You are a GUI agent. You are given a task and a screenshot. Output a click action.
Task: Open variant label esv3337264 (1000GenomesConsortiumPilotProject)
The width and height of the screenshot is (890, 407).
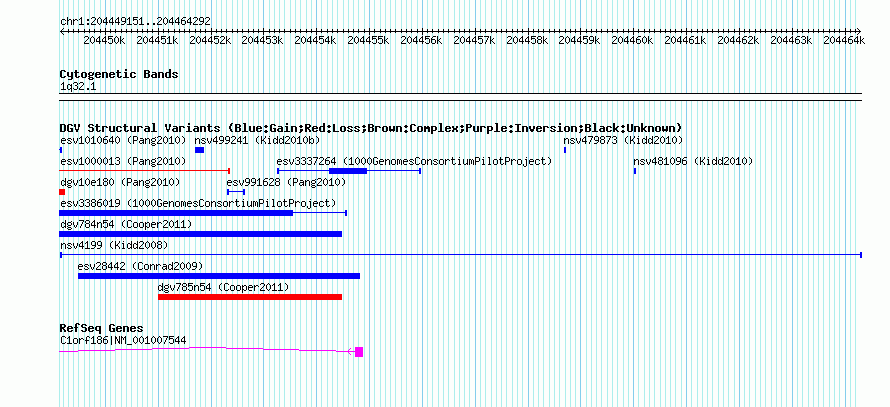coord(414,161)
